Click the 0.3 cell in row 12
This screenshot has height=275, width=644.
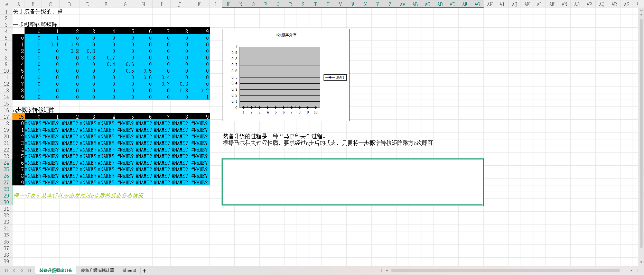click(180, 84)
